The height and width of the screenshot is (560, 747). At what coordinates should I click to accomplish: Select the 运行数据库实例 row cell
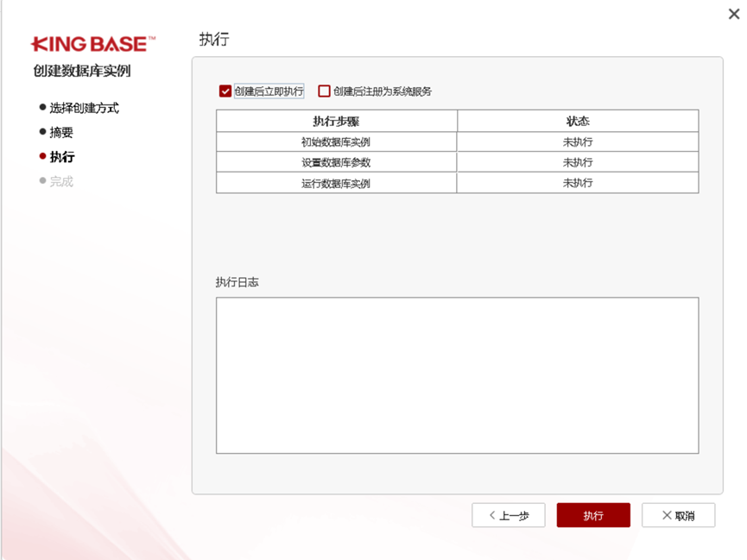(x=336, y=183)
